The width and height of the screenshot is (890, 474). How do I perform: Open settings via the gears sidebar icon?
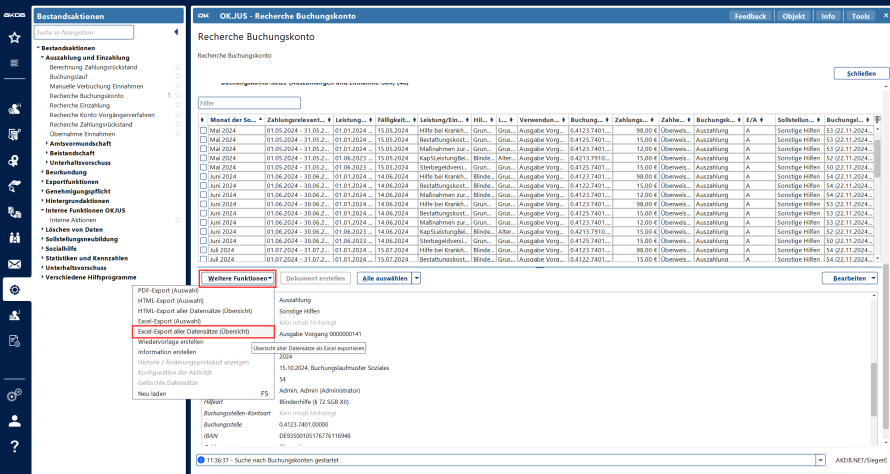15,395
